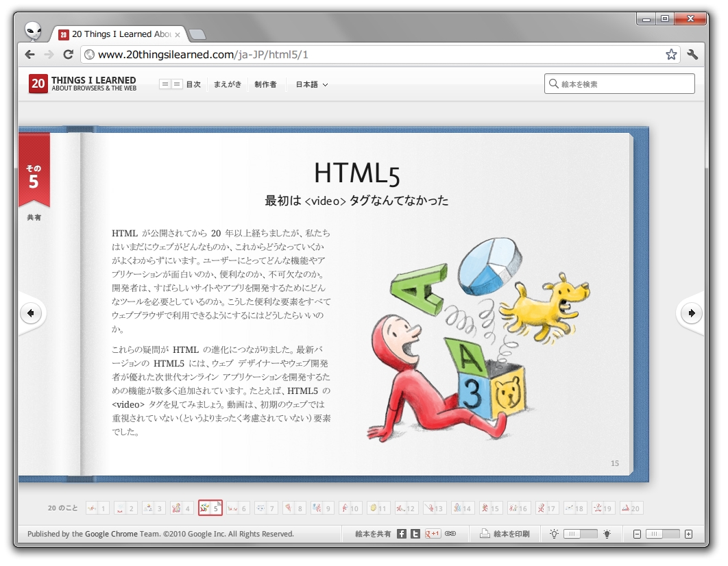728x566 pixels.
Task: Open the 日本語 language dropdown
Action: pyautogui.click(x=311, y=84)
